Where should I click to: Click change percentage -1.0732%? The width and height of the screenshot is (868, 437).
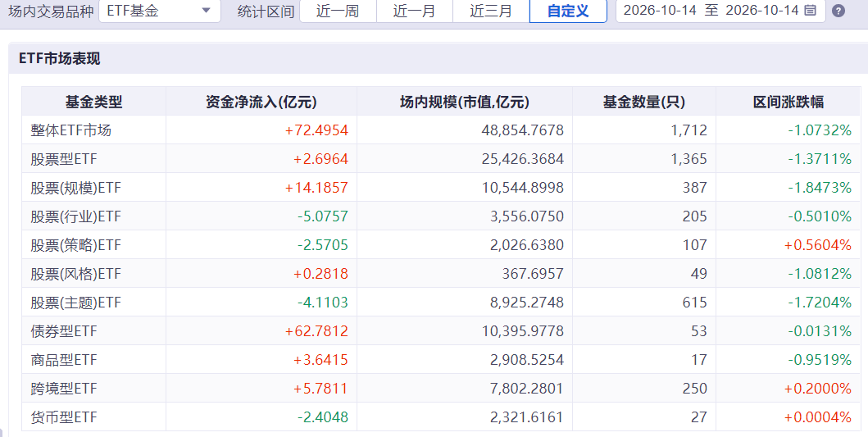coord(820,130)
